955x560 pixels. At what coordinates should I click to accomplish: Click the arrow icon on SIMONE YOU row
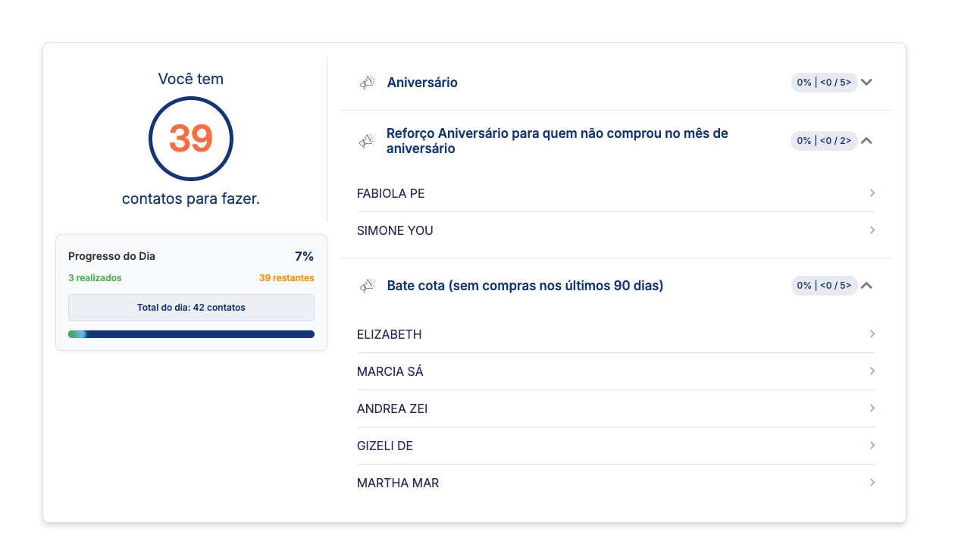point(872,230)
